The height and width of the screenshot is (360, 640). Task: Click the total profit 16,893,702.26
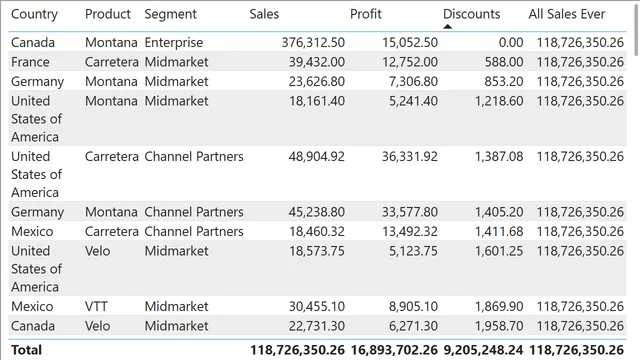[394, 350]
